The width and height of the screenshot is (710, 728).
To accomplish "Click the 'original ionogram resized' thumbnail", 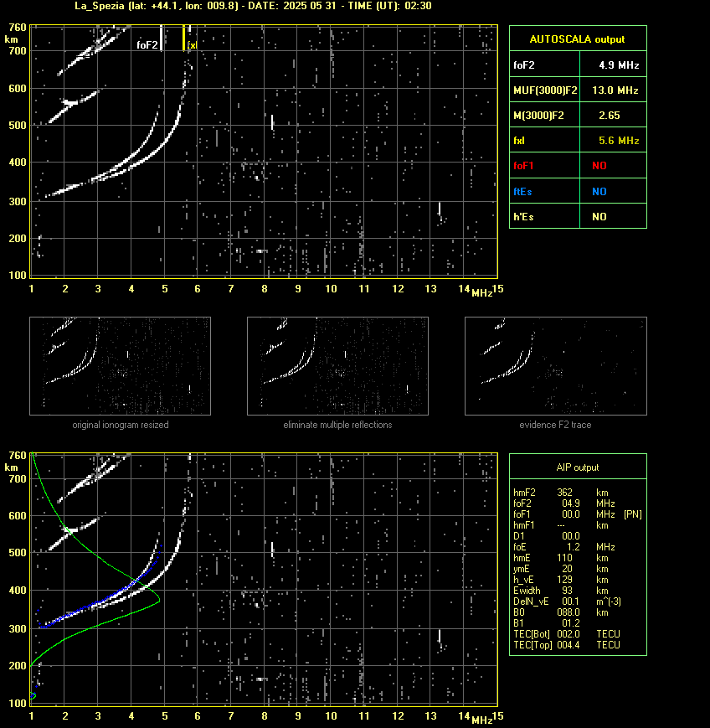I will tap(121, 366).
